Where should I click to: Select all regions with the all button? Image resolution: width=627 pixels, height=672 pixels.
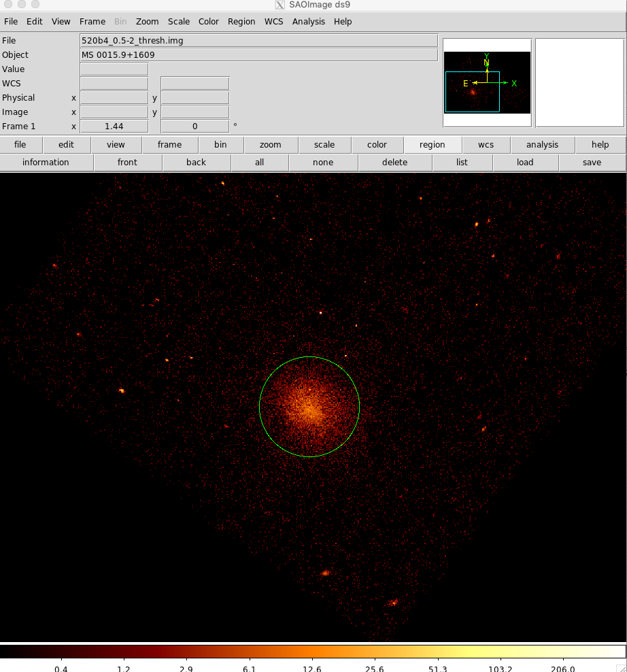click(259, 163)
